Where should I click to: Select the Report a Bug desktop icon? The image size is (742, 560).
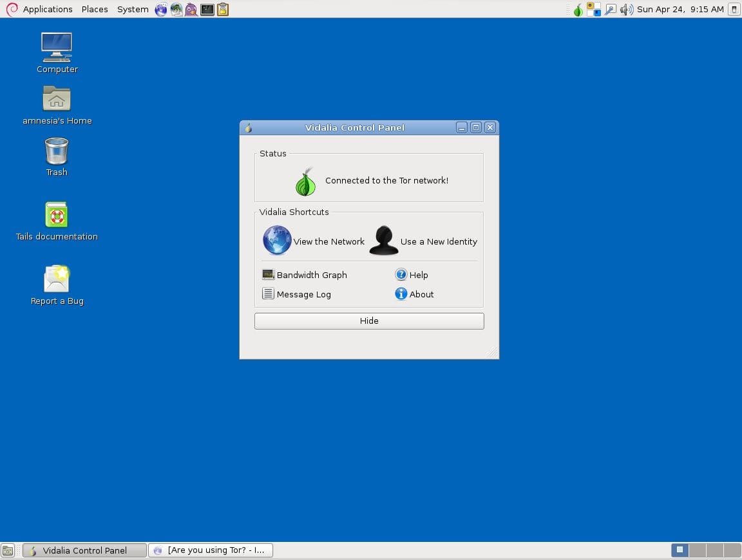pyautogui.click(x=57, y=280)
